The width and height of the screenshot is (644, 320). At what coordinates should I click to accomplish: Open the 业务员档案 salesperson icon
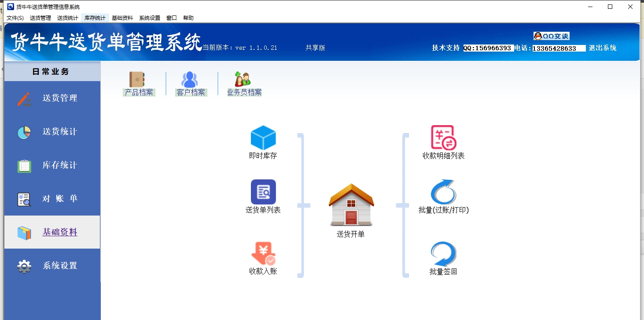pos(242,79)
